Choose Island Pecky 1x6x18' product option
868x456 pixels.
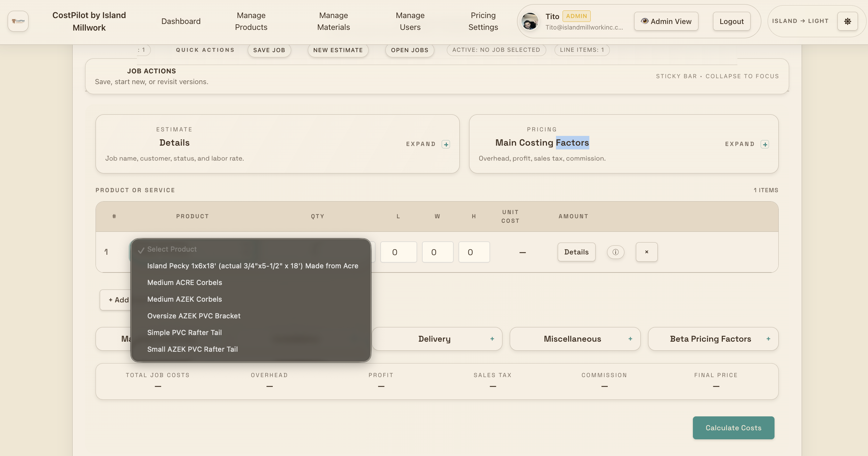pyautogui.click(x=251, y=266)
